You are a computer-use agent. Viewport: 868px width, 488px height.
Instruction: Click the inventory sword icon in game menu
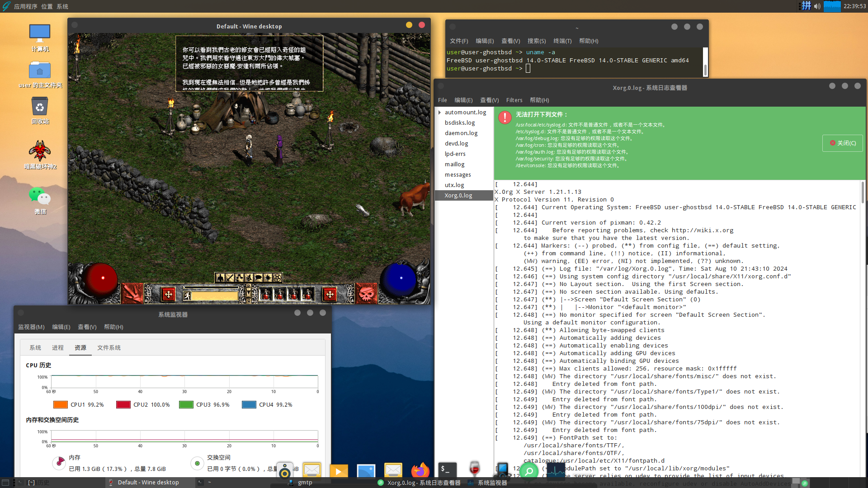pos(230,278)
